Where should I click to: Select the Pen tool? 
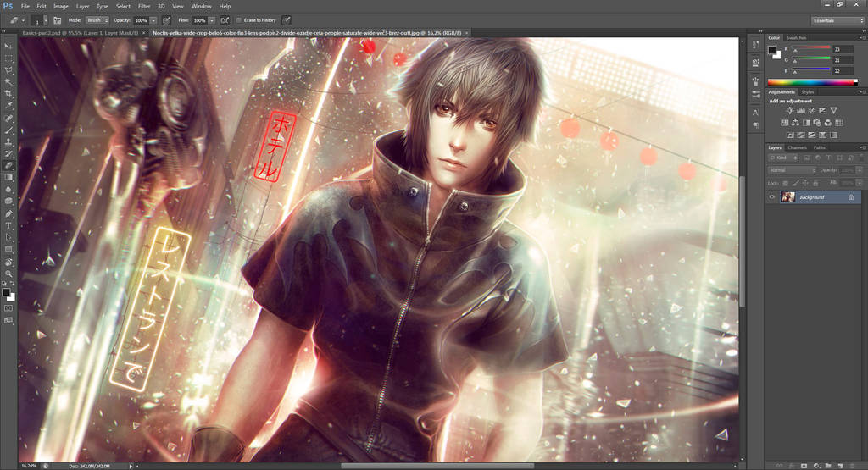click(8, 213)
